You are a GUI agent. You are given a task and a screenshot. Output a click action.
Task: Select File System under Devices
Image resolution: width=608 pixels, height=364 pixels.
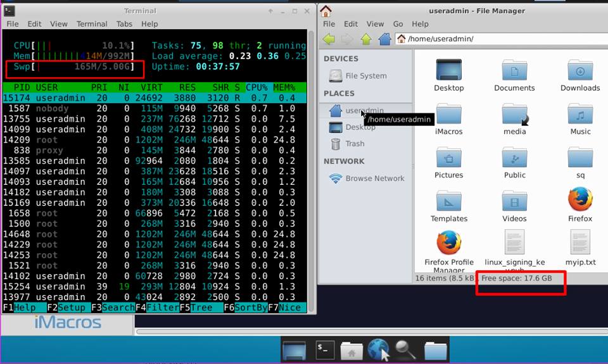(x=365, y=76)
